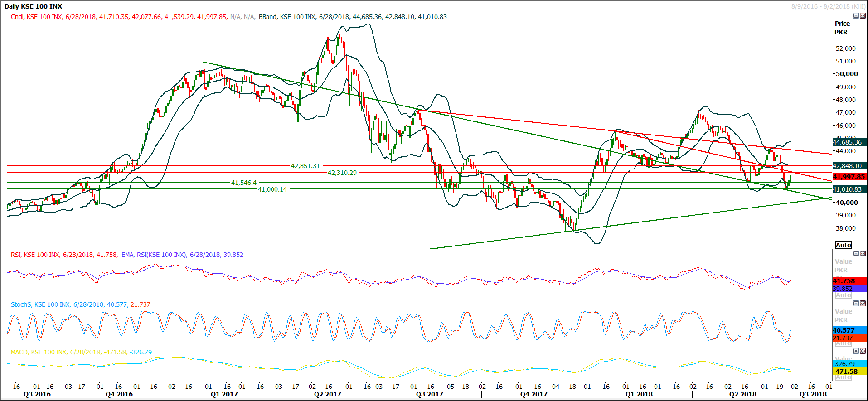Click the Q3 2016 label on the time axis

pos(37,394)
